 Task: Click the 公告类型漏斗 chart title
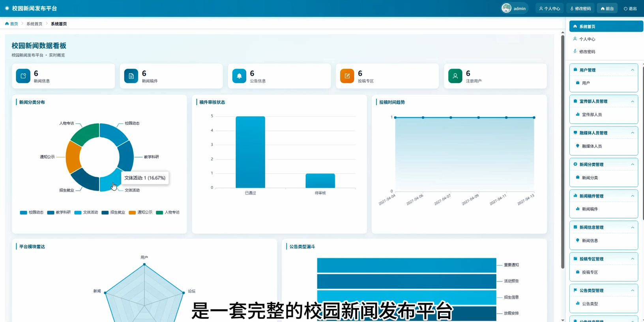point(302,247)
